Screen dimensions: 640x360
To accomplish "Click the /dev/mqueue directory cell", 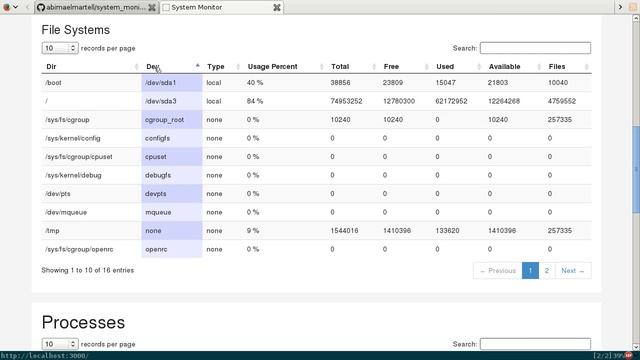I will 91,212.
